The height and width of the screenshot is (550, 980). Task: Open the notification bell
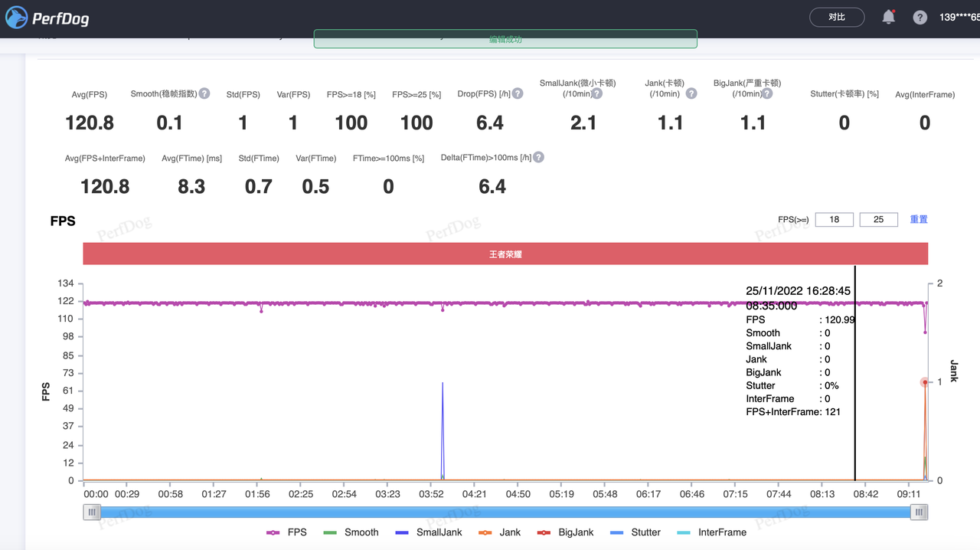coord(888,17)
